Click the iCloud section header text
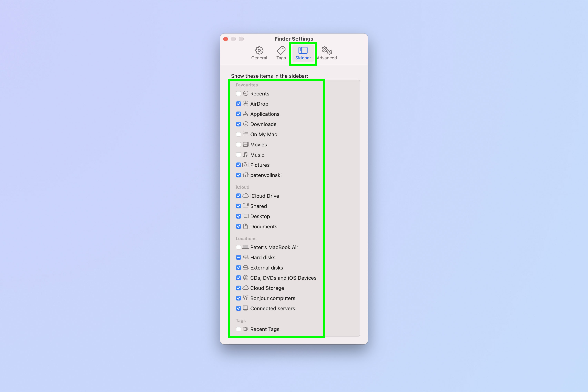 (x=242, y=187)
